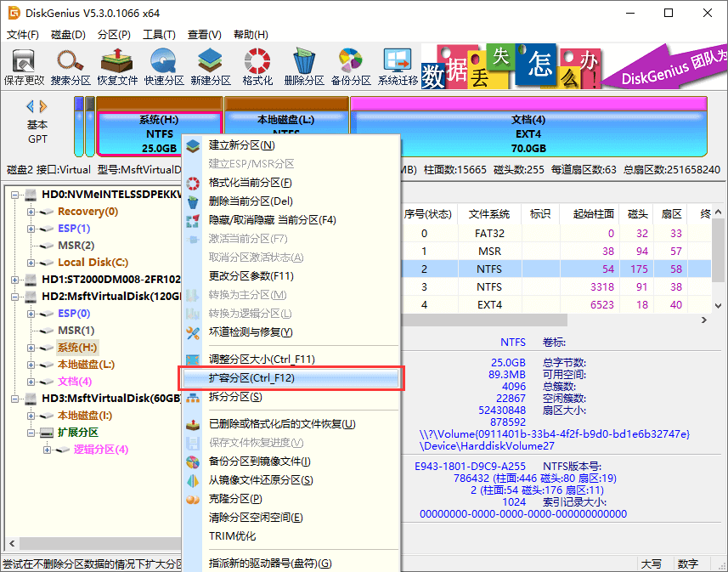
Task: Click the left arrow of bottom scrollbar
Action: click(x=10, y=541)
